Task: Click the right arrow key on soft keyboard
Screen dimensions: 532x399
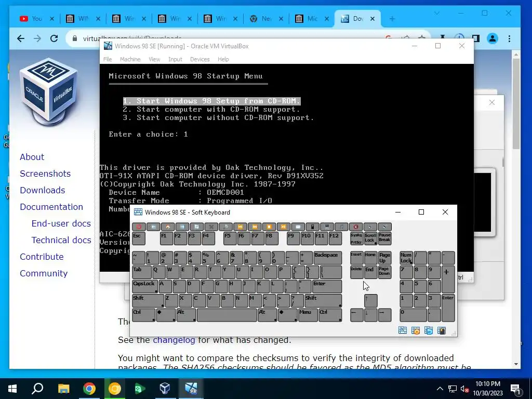Action: click(385, 315)
